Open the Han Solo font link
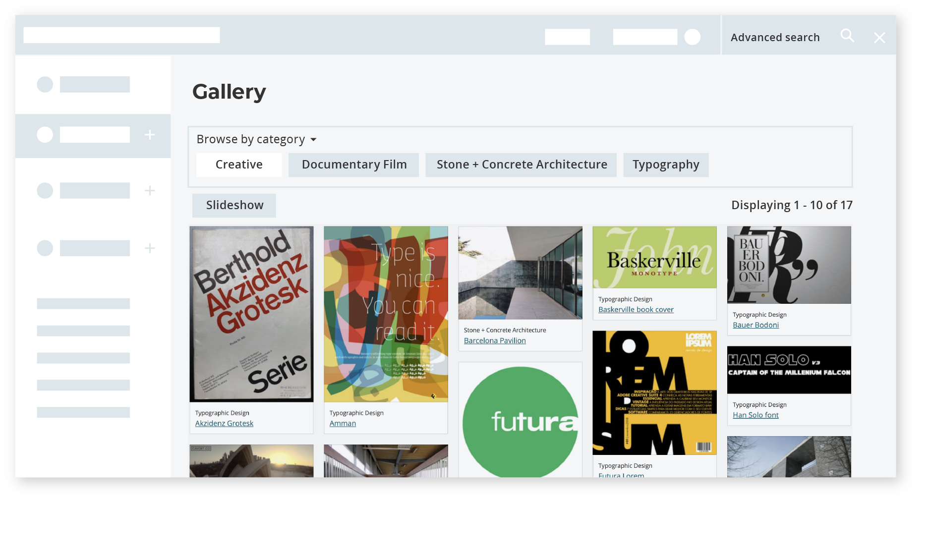Image resolution: width=929 pixels, height=560 pixels. [x=755, y=415]
